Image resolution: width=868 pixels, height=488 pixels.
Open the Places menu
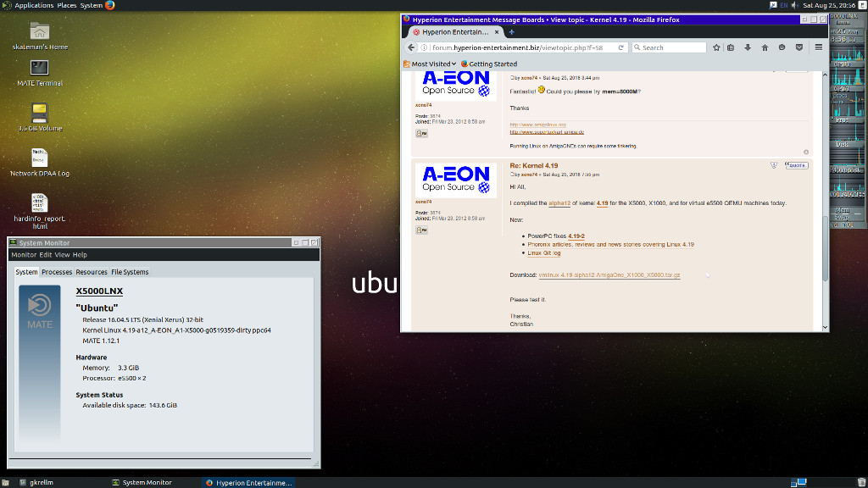point(66,6)
